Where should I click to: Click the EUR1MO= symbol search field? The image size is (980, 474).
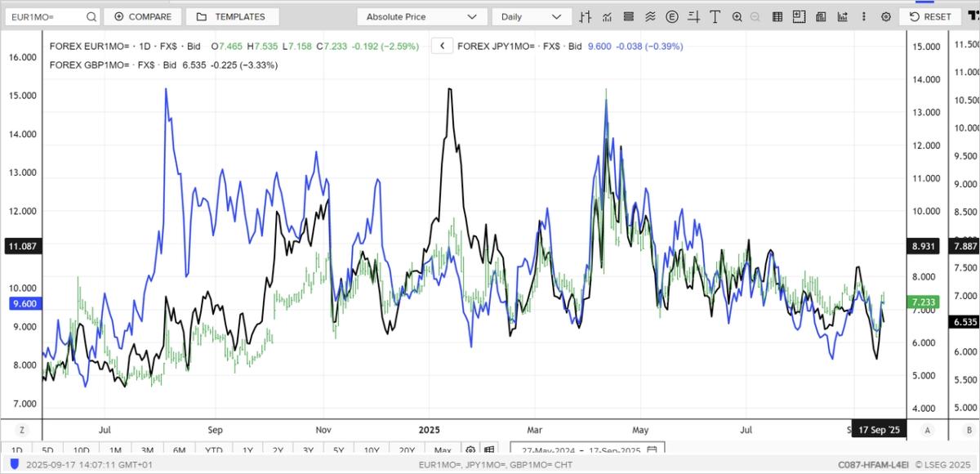[x=49, y=16]
